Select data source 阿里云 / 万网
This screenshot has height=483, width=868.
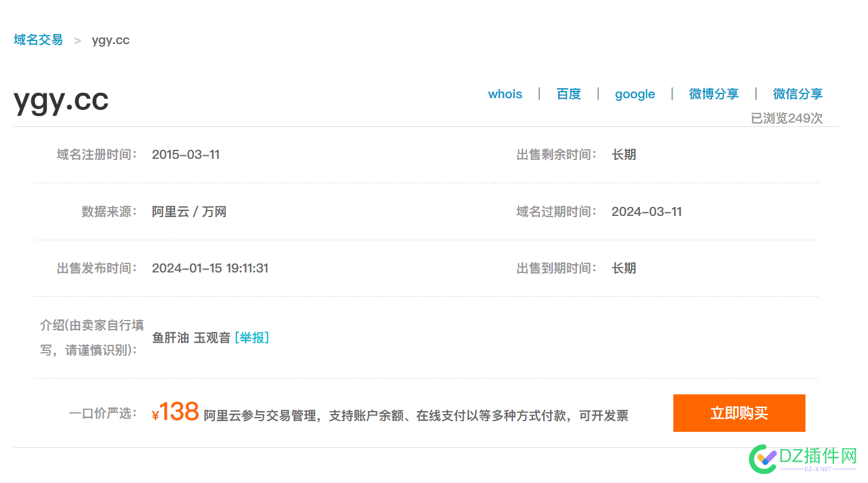tap(189, 212)
